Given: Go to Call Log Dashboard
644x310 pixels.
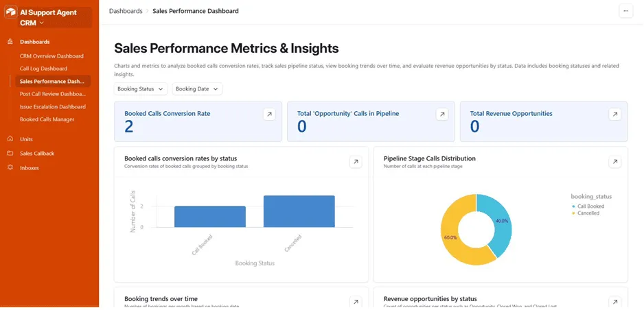Looking at the screenshot, I should pos(43,69).
